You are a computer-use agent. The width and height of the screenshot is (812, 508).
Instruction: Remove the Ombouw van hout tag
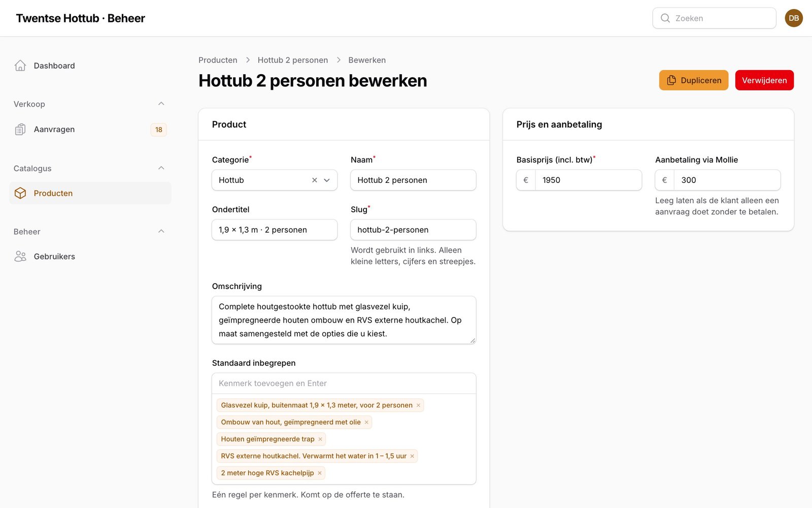click(366, 422)
